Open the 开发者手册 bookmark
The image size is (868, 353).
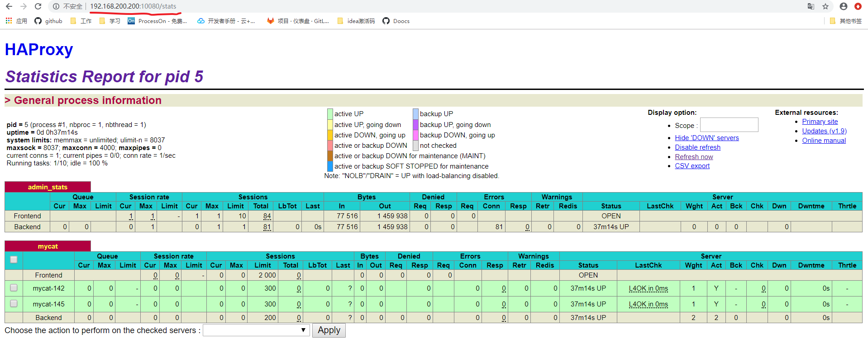tap(226, 21)
